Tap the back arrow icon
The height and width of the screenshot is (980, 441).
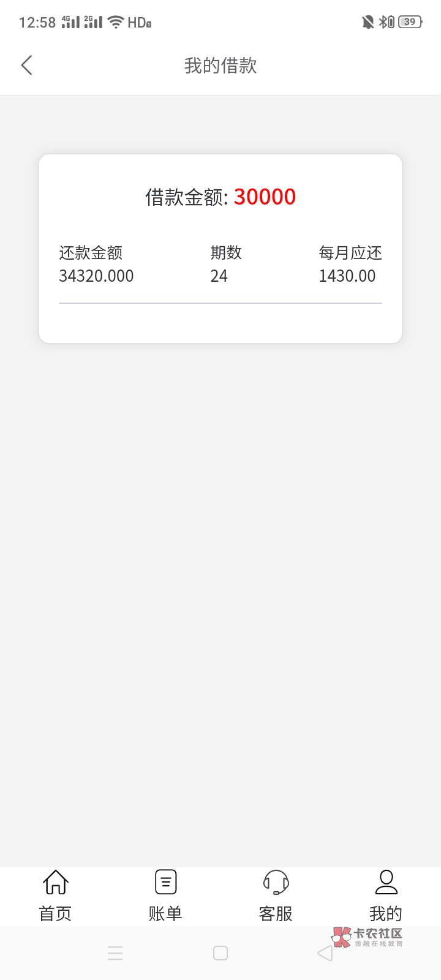[26, 66]
